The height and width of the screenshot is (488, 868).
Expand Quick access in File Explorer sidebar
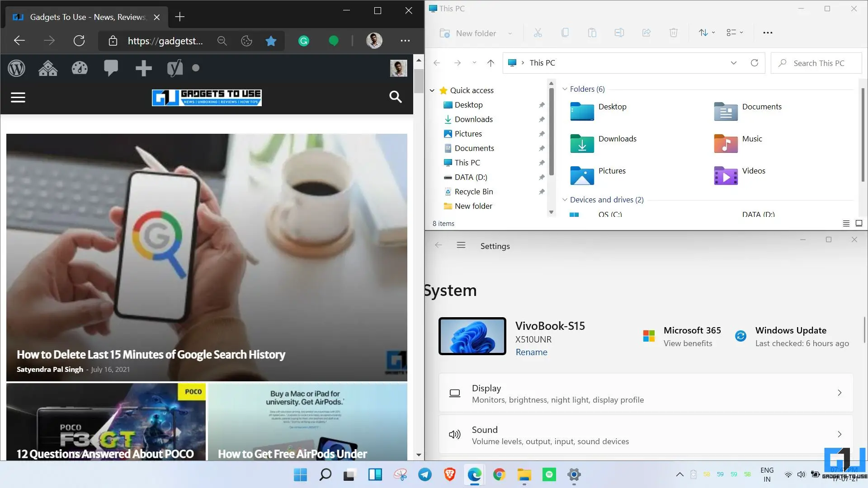431,90
